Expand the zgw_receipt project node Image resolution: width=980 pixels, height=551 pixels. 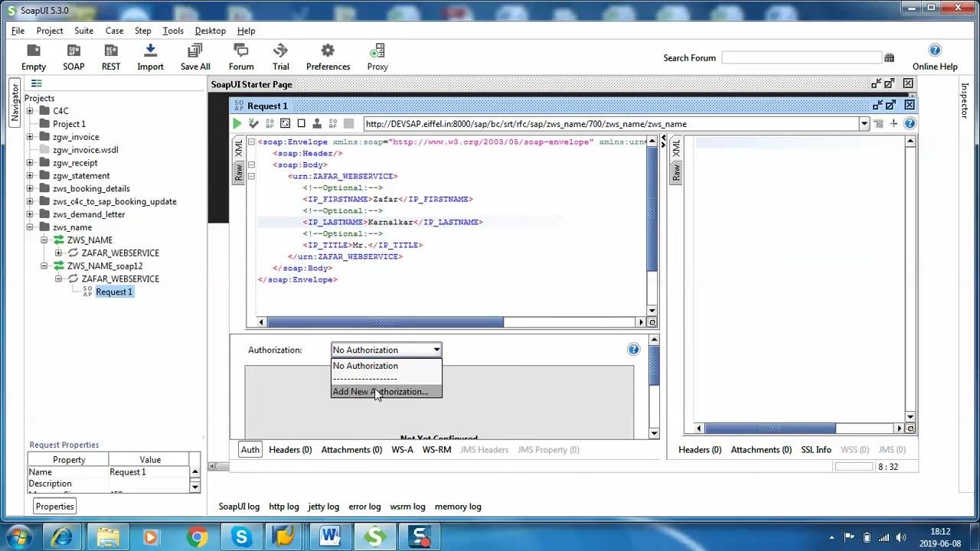pos(30,163)
